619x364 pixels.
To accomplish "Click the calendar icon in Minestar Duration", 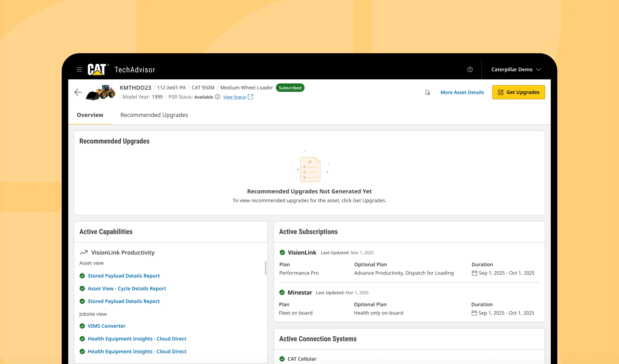I will 474,313.
